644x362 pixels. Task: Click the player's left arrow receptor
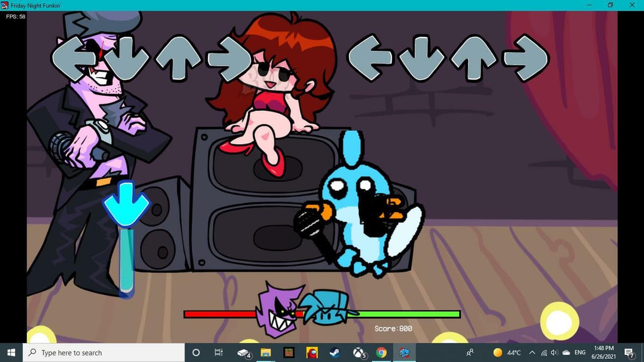[x=370, y=57]
